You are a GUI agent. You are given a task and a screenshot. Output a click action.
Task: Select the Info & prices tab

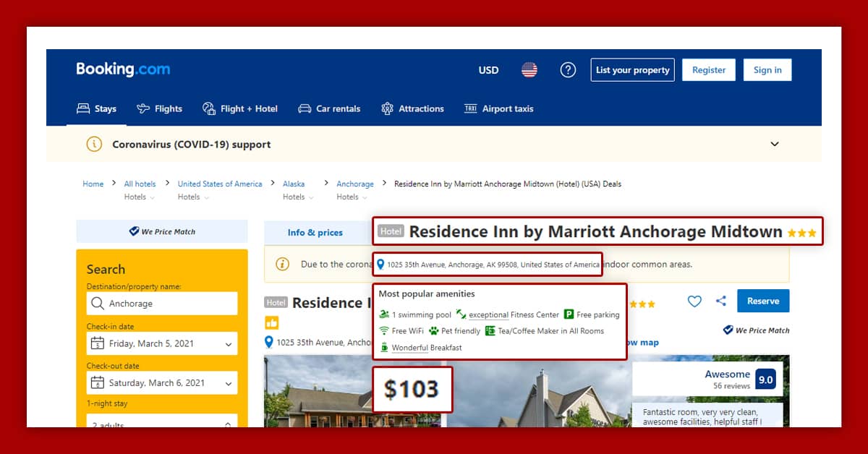coord(315,232)
